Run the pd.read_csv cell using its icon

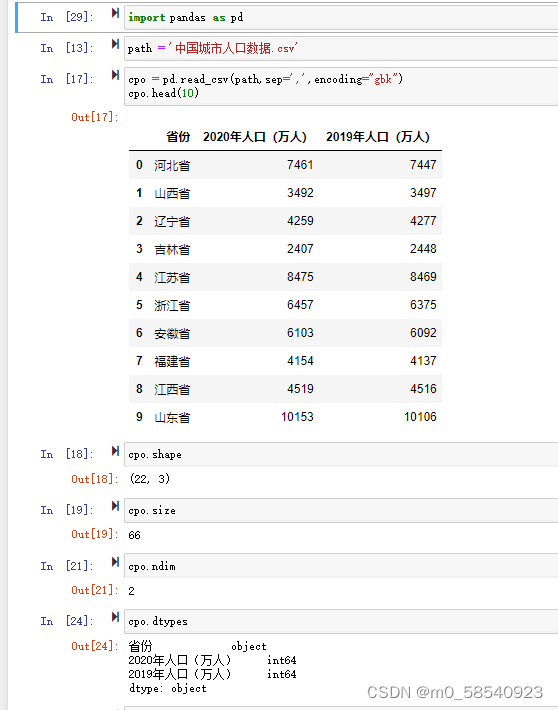pos(115,75)
